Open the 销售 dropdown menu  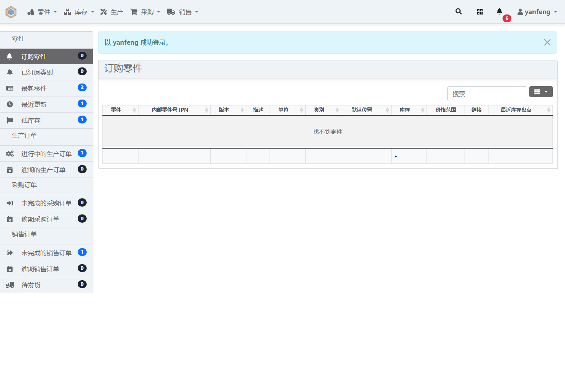[182, 12]
